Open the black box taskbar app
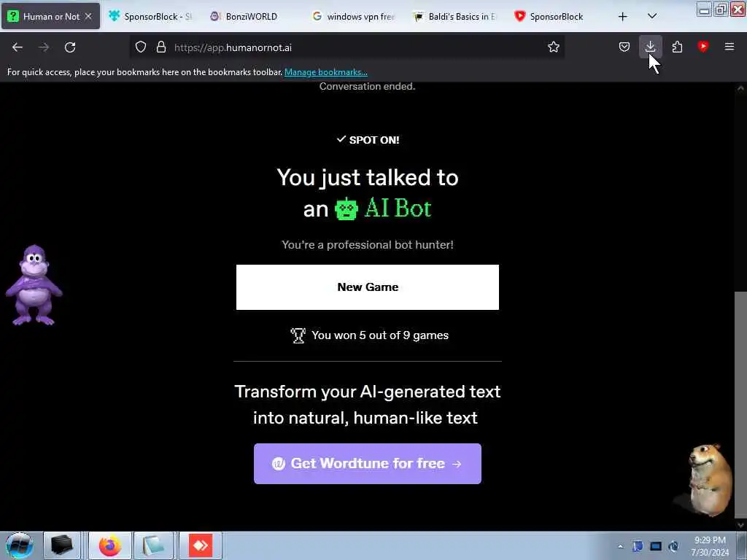Screen dimensions: 747x560 [61, 545]
